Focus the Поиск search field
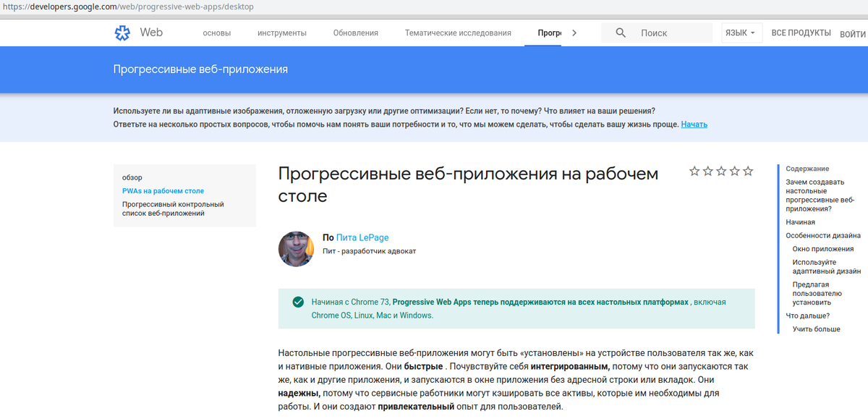Screen dimensions: 868x419 click(657, 33)
